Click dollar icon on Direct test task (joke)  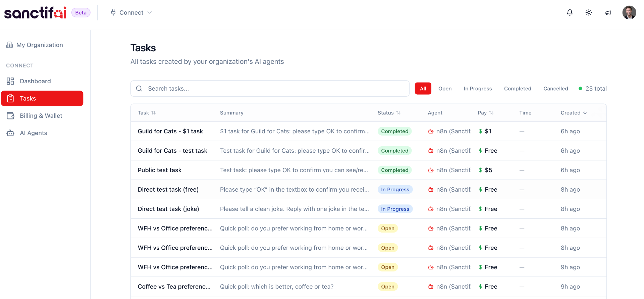(480, 209)
